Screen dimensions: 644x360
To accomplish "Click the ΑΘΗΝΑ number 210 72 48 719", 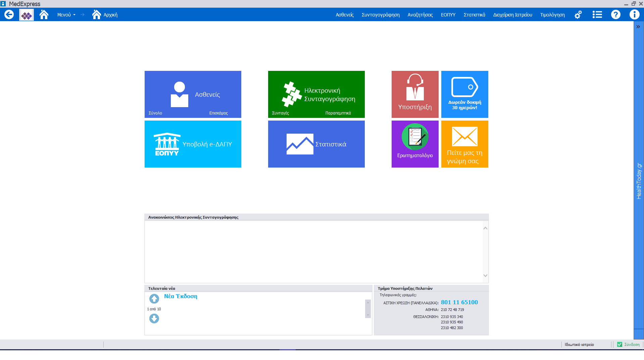I will click(452, 310).
